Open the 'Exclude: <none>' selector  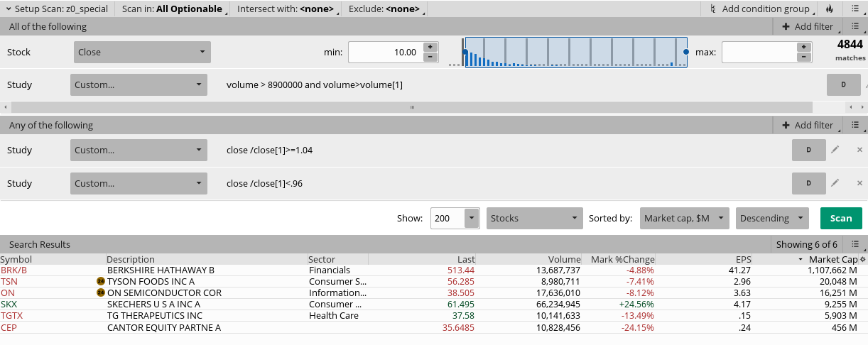click(x=386, y=9)
